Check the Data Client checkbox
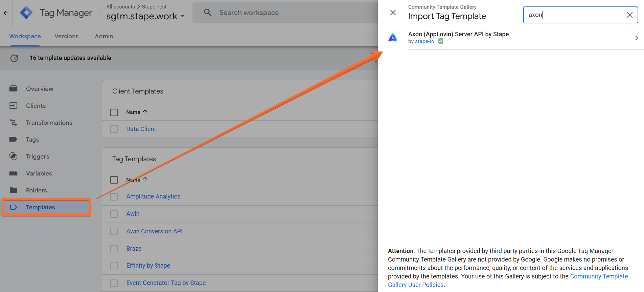 point(114,129)
